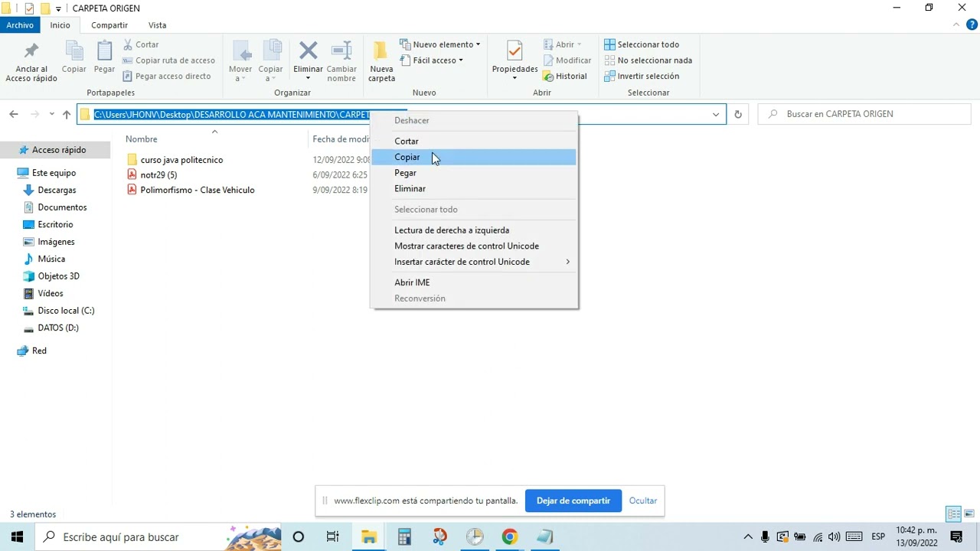Click Copiar ruta de acceso
Image resolution: width=980 pixels, height=551 pixels.
(x=168, y=60)
